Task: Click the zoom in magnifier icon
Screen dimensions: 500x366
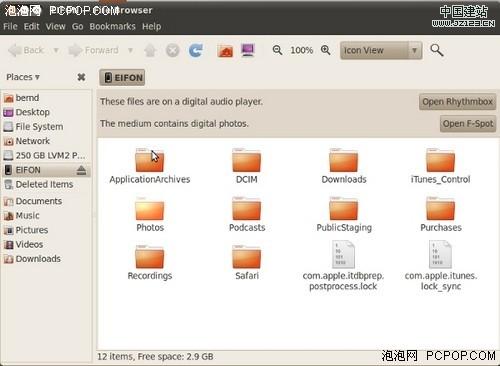Action: tap(326, 50)
